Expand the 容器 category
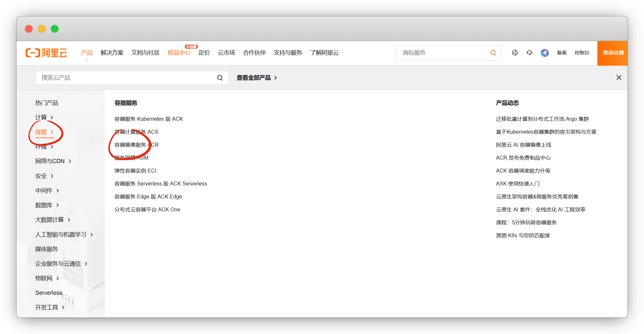This screenshot has height=334, width=644. (44, 132)
